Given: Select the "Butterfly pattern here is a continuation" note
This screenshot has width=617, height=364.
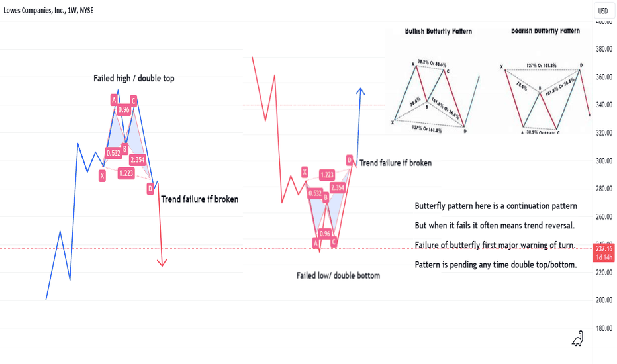Looking at the screenshot, I should [496, 206].
